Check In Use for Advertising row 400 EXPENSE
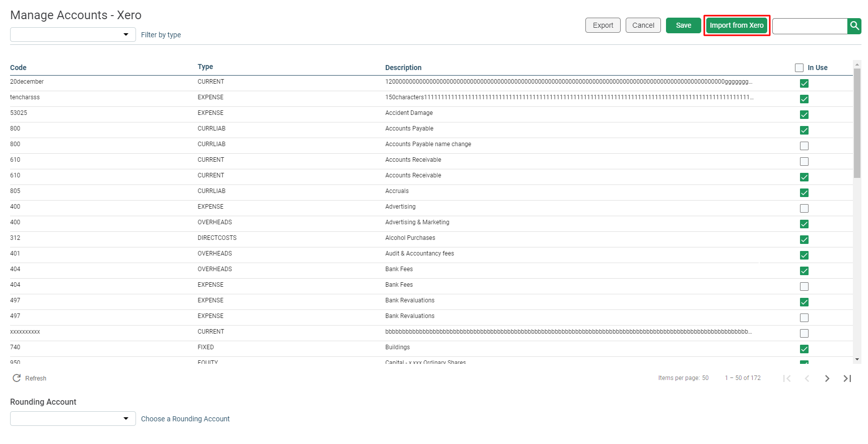 (x=804, y=209)
